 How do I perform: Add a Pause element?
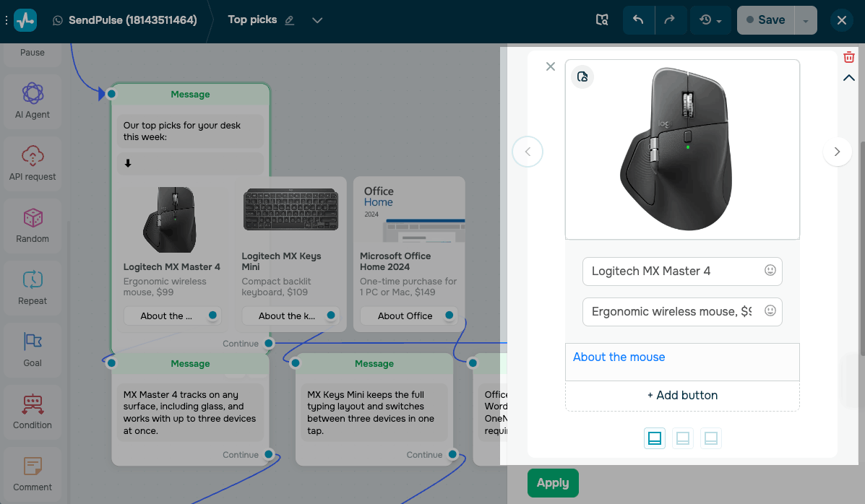(33, 53)
